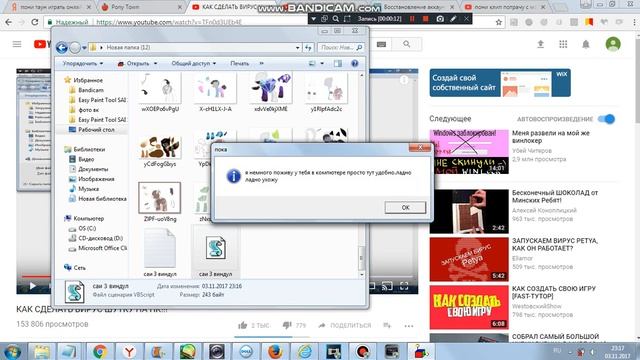Click ПОДЕЛИТЬСЯ share button under video

click(345, 325)
